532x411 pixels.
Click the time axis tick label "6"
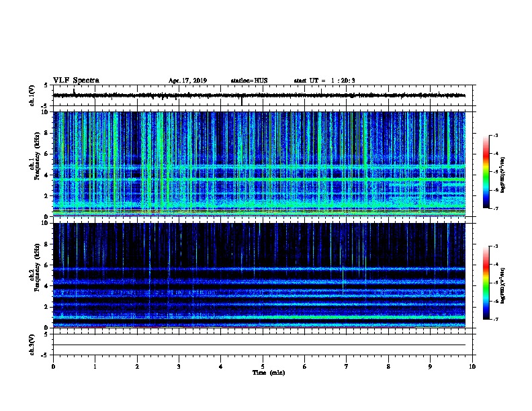point(305,367)
